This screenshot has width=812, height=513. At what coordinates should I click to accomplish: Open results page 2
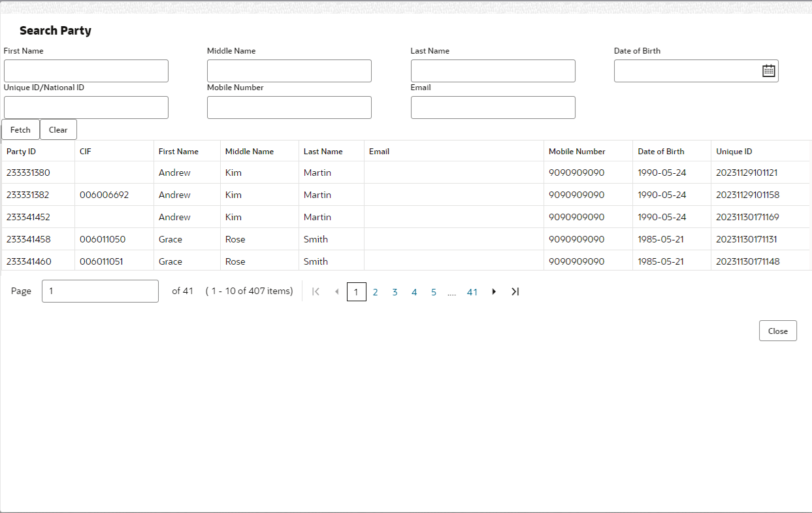click(x=375, y=292)
